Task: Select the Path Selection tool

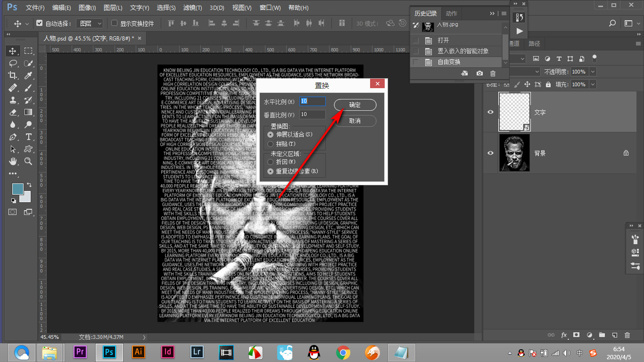Action: tap(13, 149)
